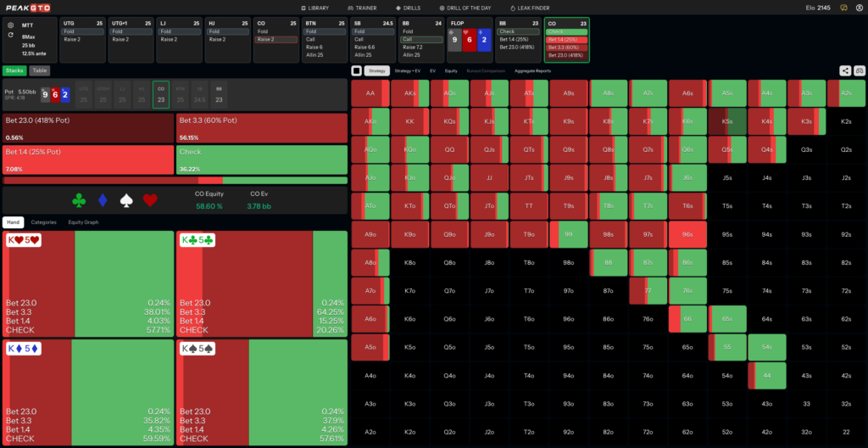Select the 66 cell in the matrix
The height and width of the screenshot is (448, 868).
687,319
